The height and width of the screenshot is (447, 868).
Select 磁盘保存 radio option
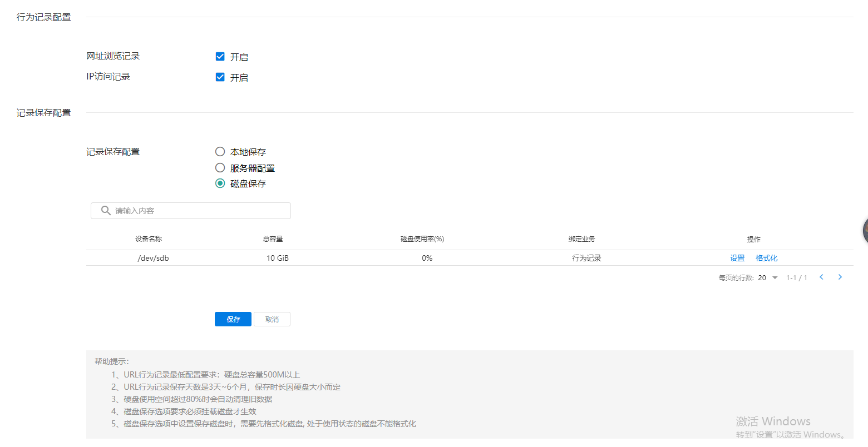(x=220, y=183)
